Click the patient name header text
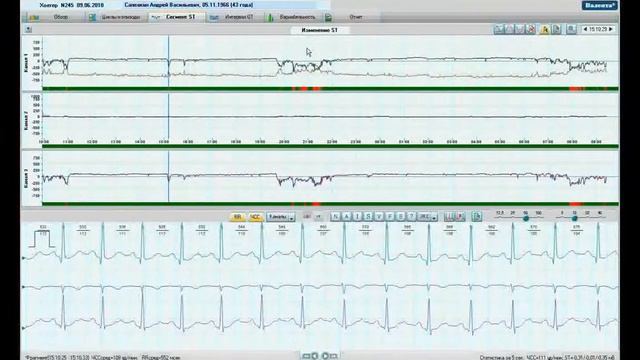The width and height of the screenshot is (640, 360). pyautogui.click(x=189, y=5)
